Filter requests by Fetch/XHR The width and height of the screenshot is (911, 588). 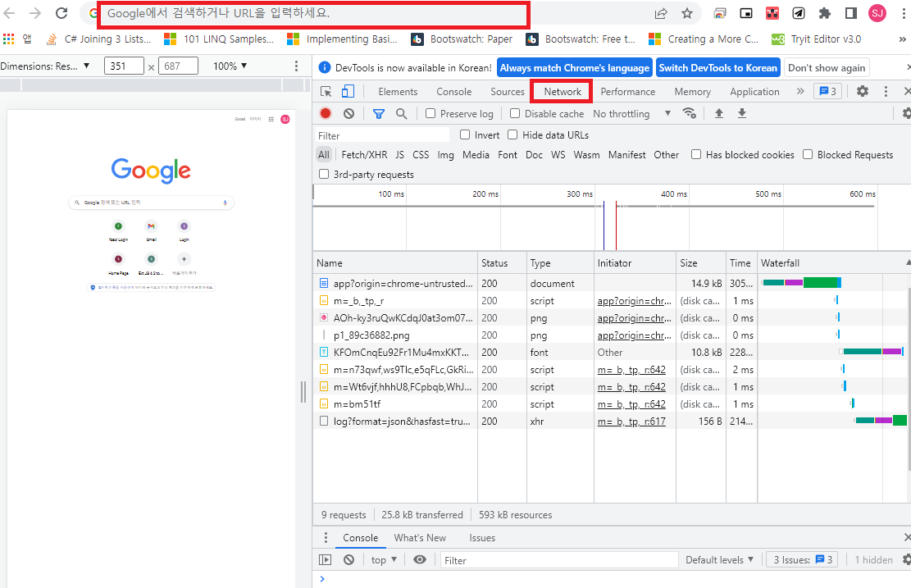point(364,155)
